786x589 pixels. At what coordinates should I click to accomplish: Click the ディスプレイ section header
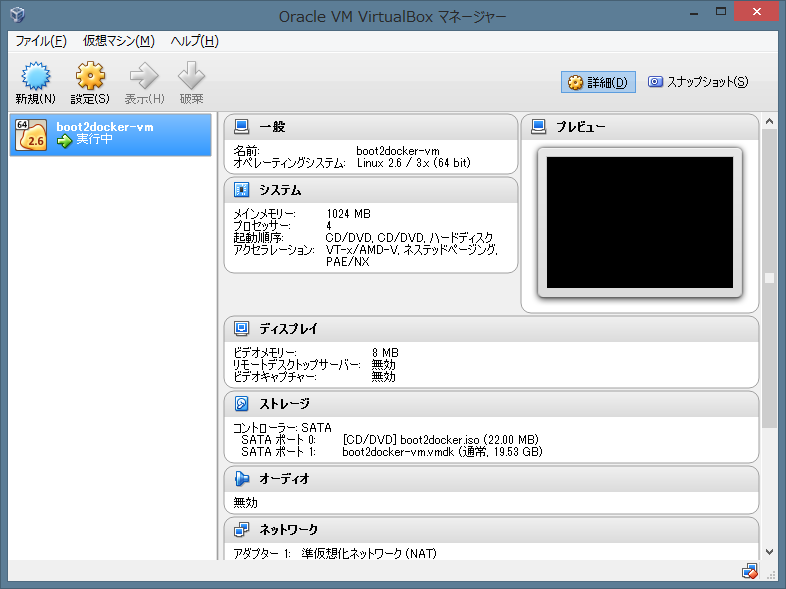click(x=491, y=329)
